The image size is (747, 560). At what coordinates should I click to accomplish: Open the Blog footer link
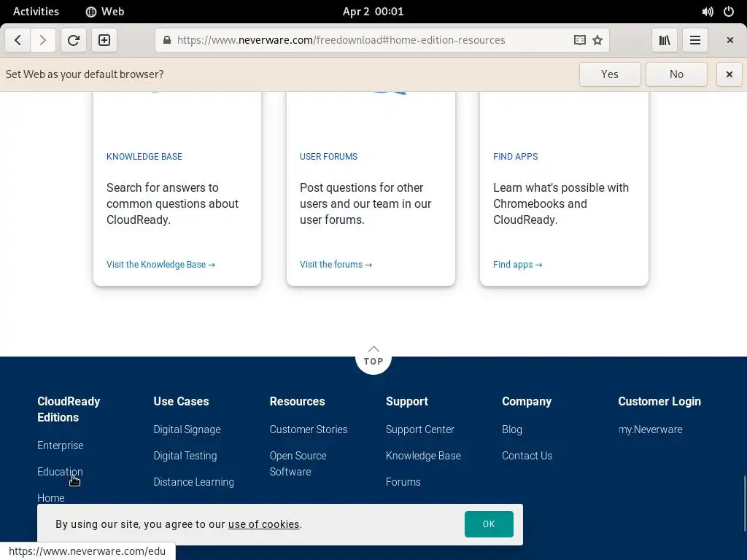(x=512, y=429)
